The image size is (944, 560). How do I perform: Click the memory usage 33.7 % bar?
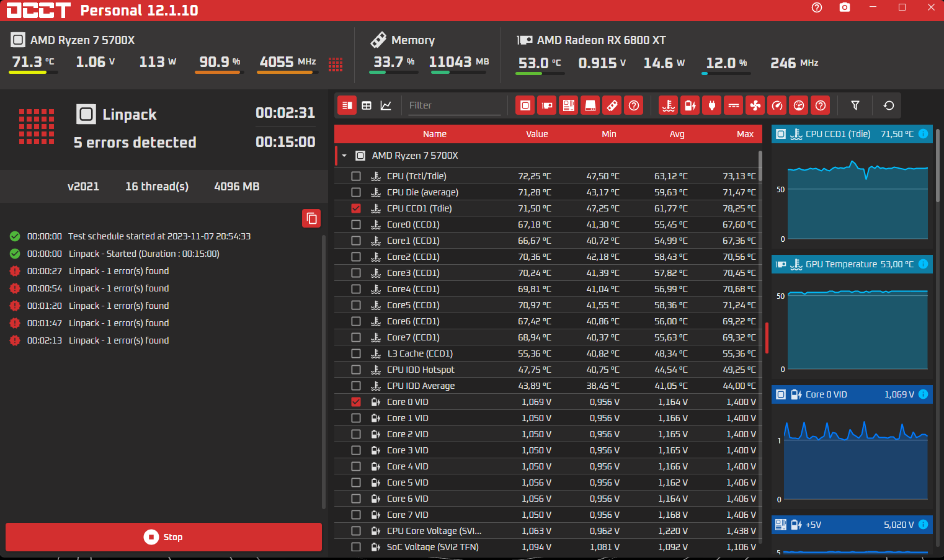(394, 73)
